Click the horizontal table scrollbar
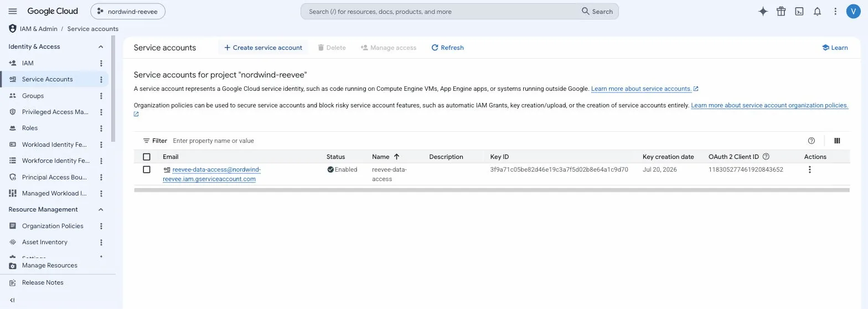Image resolution: width=868 pixels, height=309 pixels. coord(492,190)
